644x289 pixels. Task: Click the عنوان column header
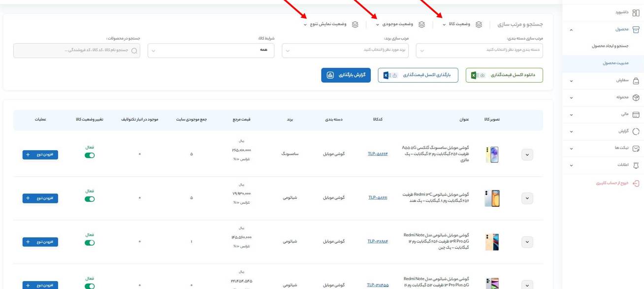click(x=465, y=120)
